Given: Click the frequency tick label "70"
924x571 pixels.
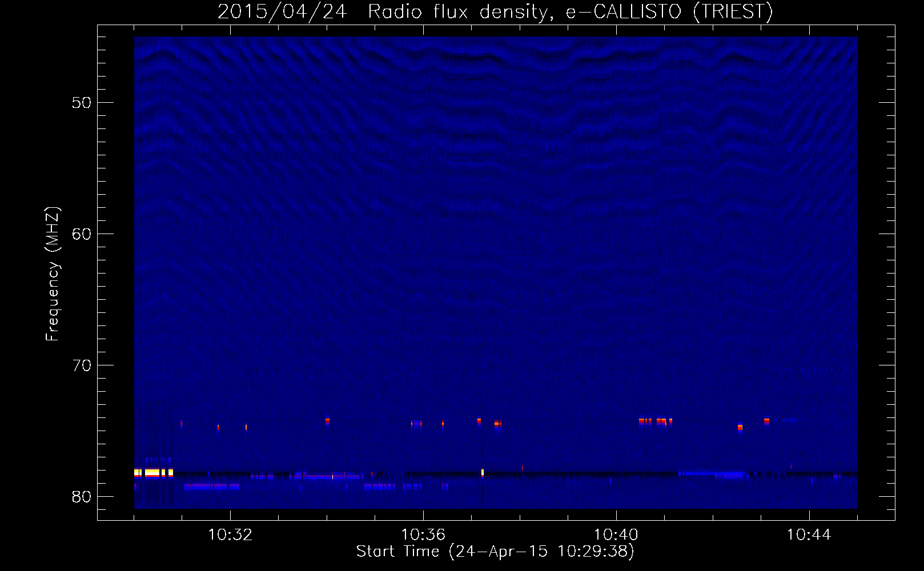Looking at the screenshot, I should 82,365.
